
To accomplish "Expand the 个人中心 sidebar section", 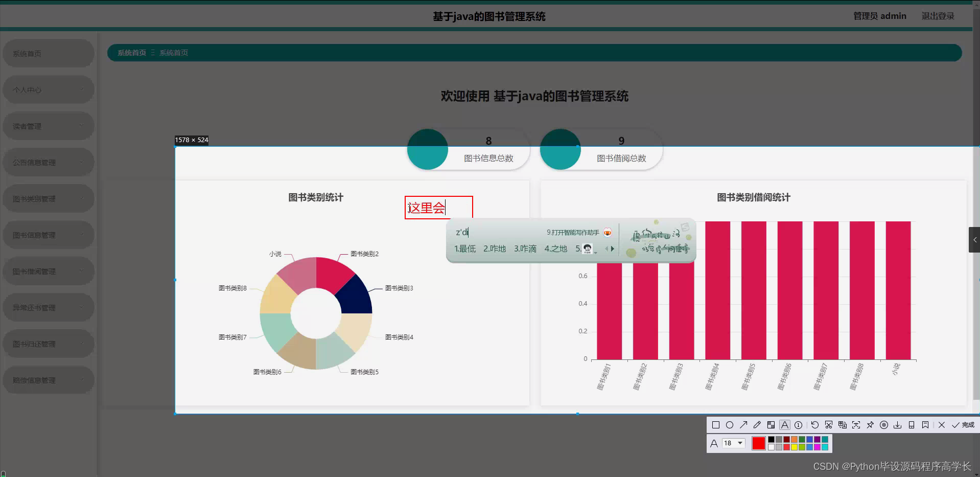I will tap(48, 89).
